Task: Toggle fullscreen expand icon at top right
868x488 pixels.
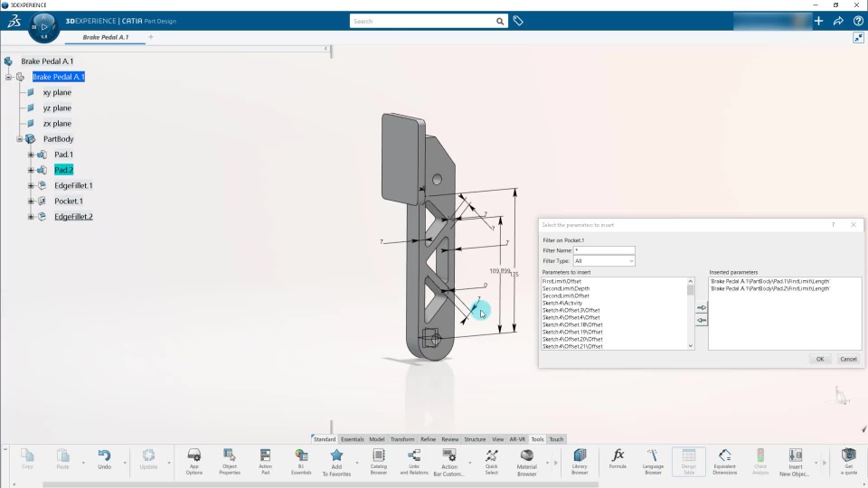Action: click(858, 38)
